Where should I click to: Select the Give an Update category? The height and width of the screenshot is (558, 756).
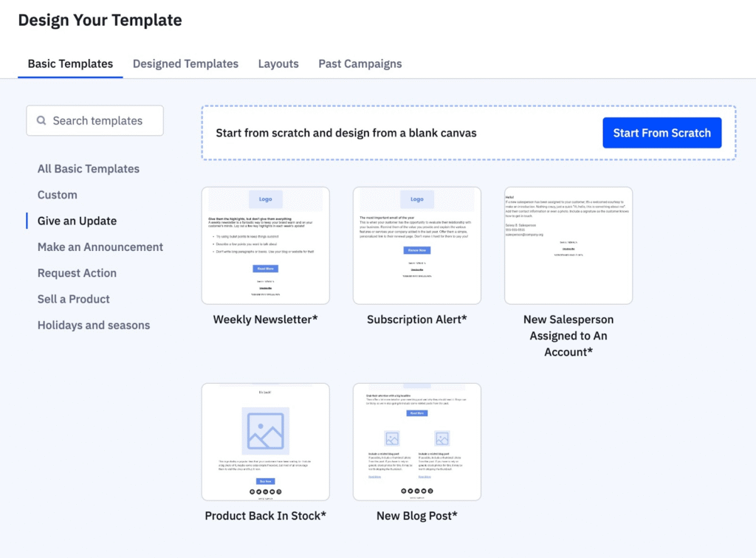coord(77,220)
